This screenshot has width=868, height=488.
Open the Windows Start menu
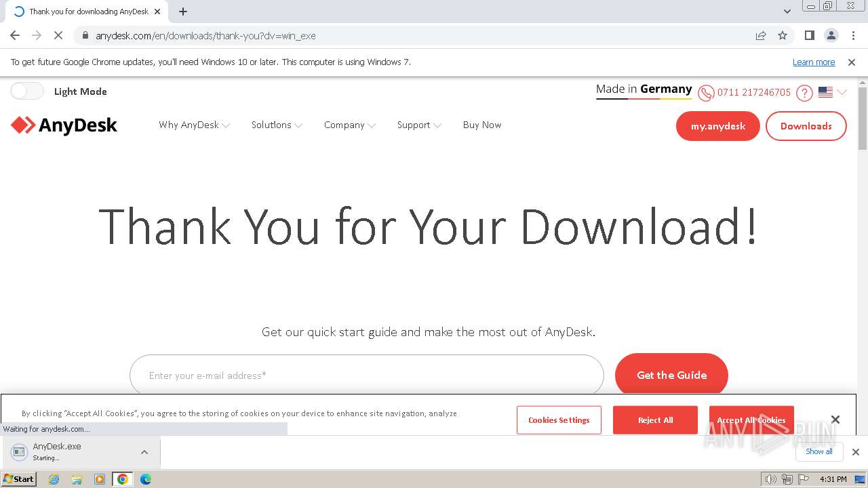(x=19, y=479)
